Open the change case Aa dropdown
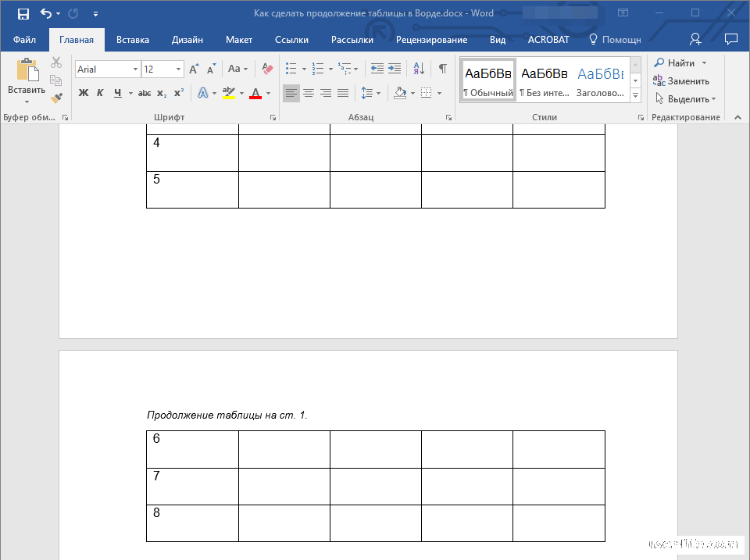 point(237,69)
